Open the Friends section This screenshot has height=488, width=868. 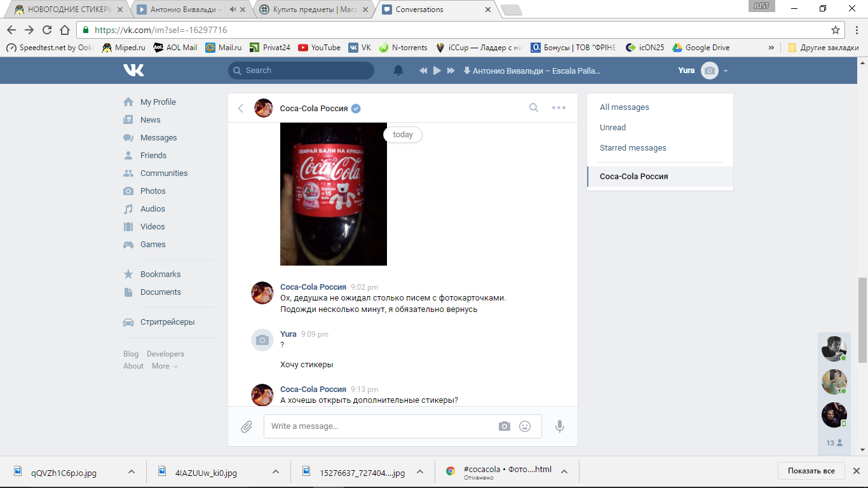pos(154,156)
